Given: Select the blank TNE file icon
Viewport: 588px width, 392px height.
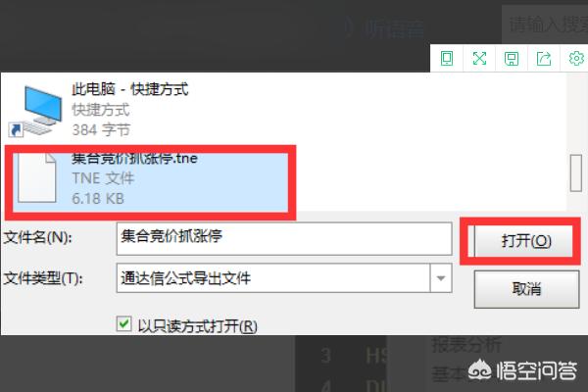Looking at the screenshot, I should tap(37, 177).
